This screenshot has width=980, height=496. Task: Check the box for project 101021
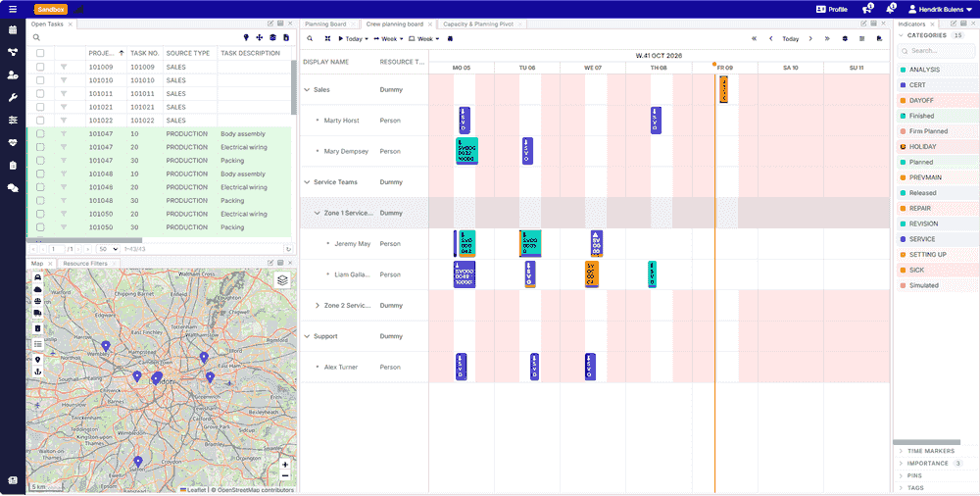[x=40, y=107]
